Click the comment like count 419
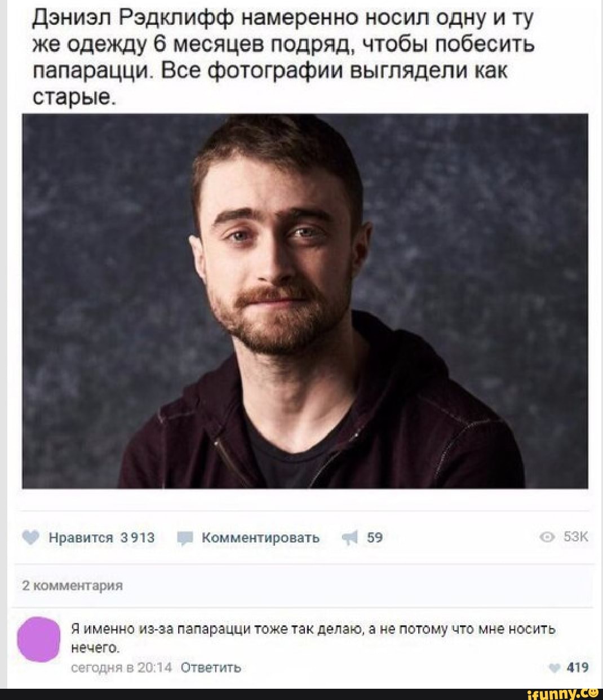This screenshot has height=700, width=603. point(577,668)
